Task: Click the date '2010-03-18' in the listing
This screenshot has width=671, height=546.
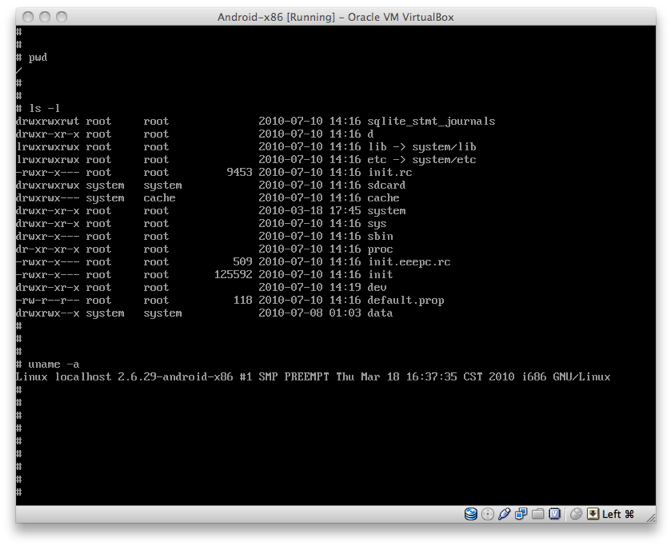Action: pyautogui.click(x=290, y=211)
